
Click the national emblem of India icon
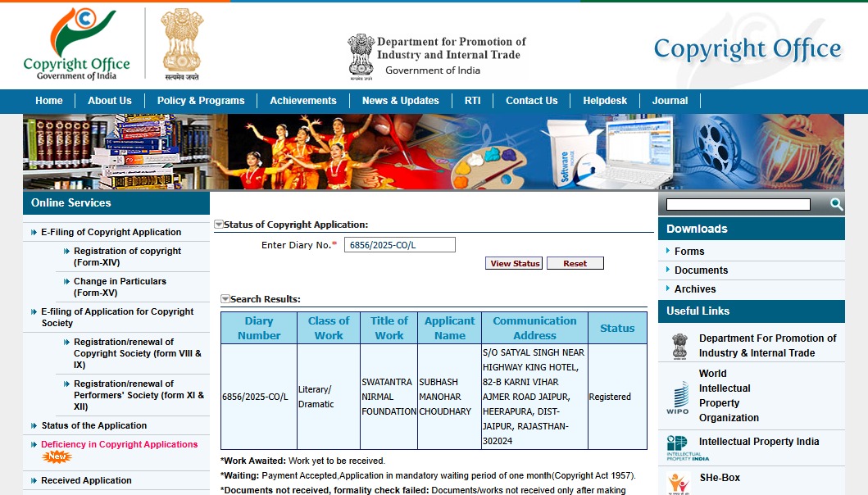(181, 44)
